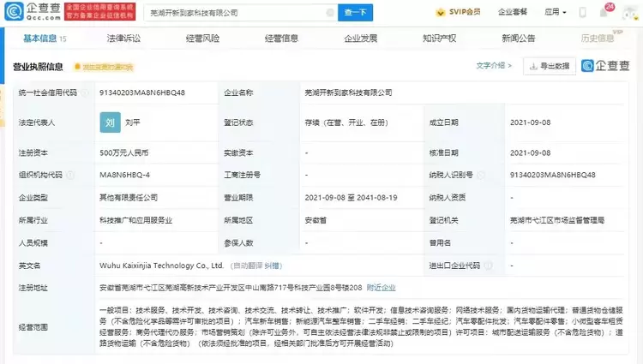
Task: Click the user avatar in the header
Action: click(629, 13)
